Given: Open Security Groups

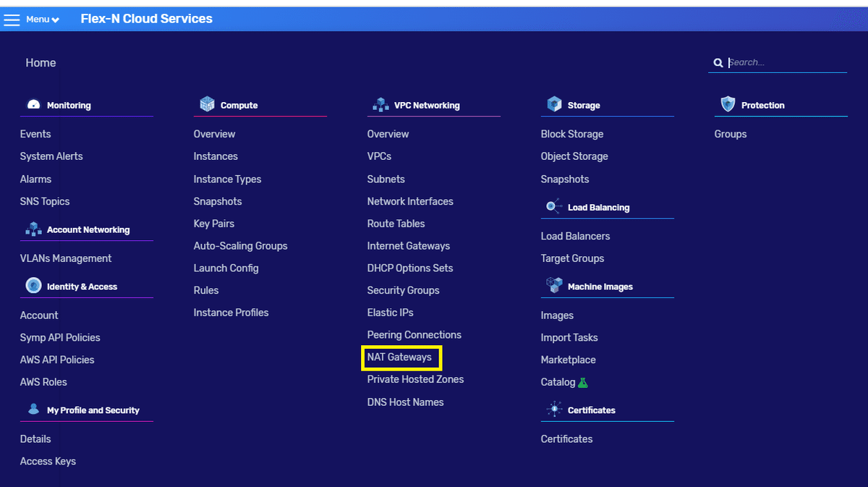Looking at the screenshot, I should click(x=404, y=290).
